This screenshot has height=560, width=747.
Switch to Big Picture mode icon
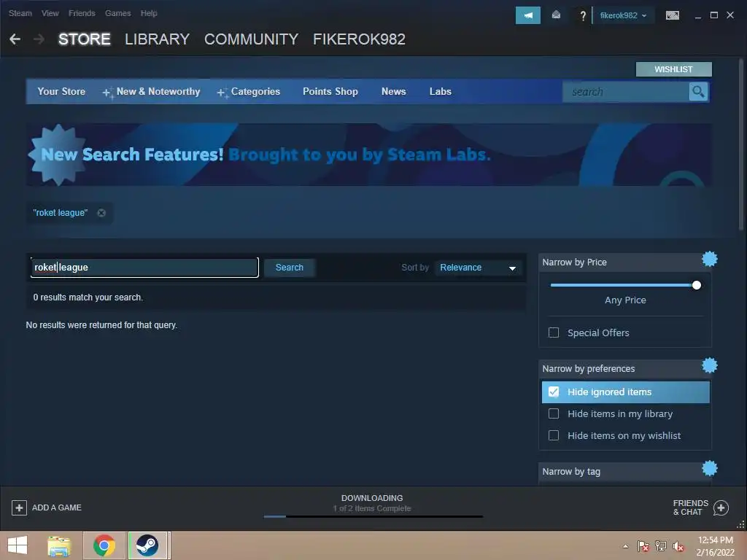point(672,16)
